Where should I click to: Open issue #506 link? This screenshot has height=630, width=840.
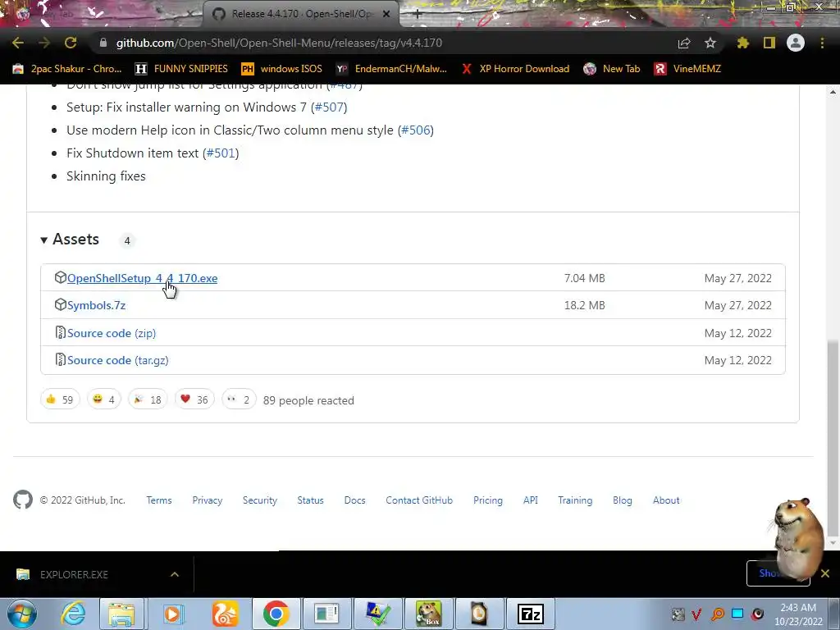click(416, 130)
